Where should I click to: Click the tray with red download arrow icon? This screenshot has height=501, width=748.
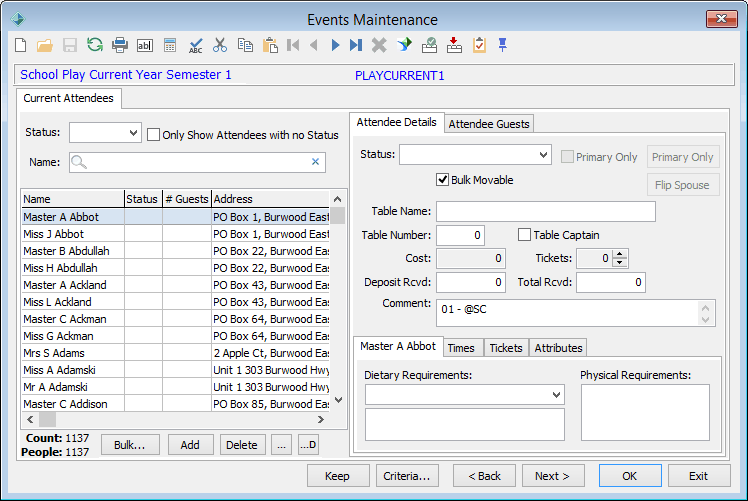[454, 45]
